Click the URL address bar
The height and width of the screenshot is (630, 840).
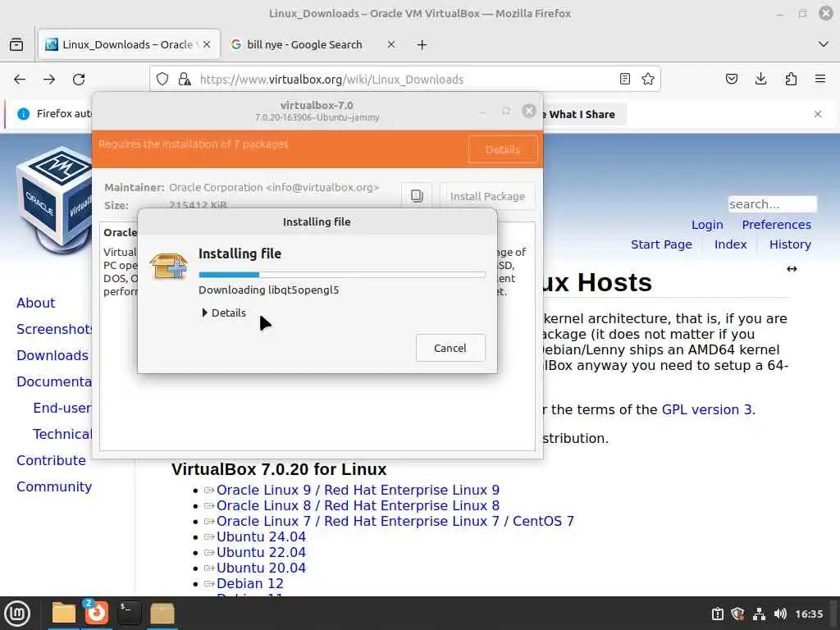coord(405,80)
